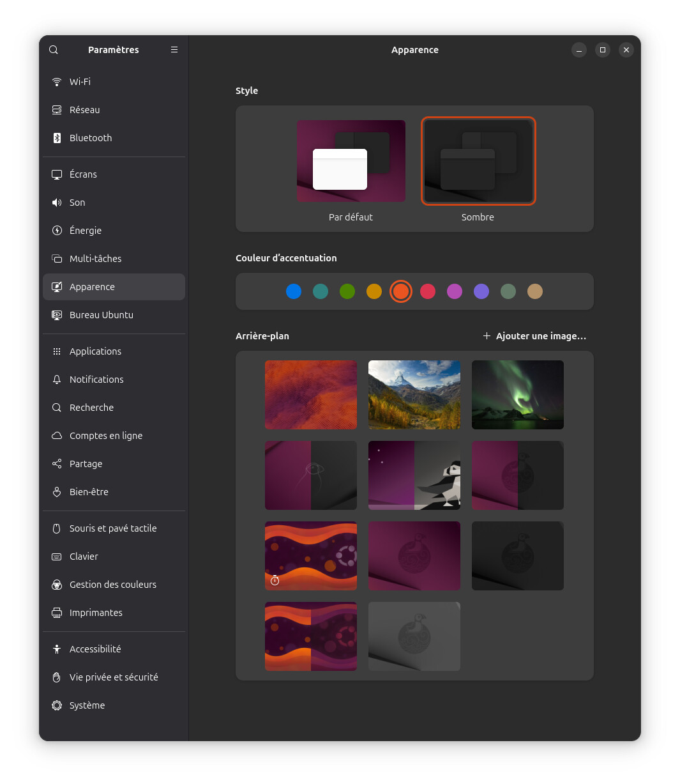Click the Wi-Fi icon in the sidebar

pyautogui.click(x=57, y=82)
